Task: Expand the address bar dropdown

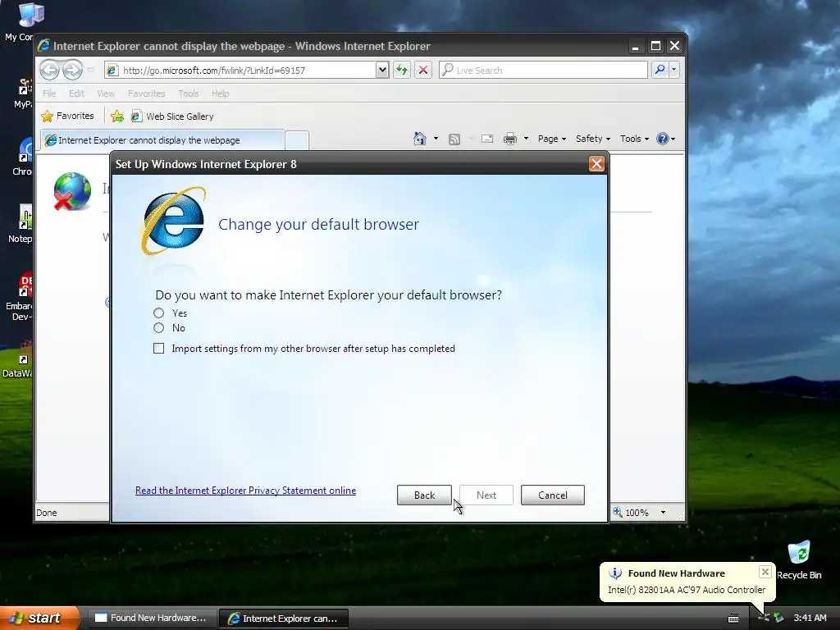Action: (382, 71)
